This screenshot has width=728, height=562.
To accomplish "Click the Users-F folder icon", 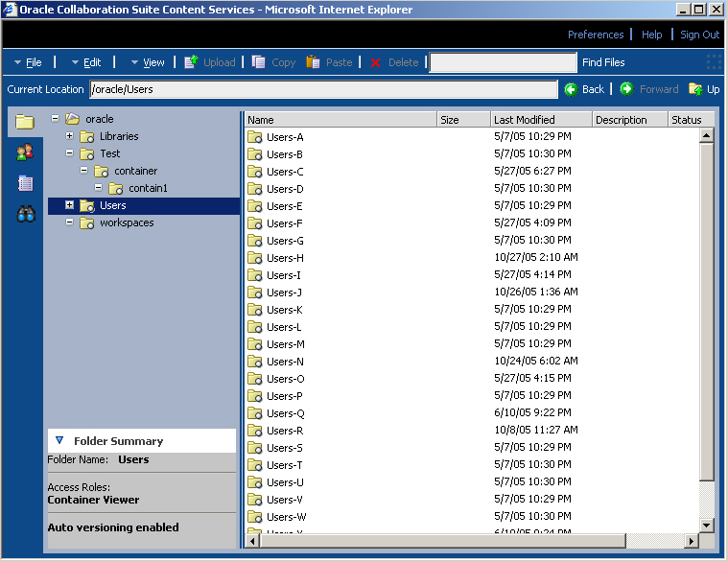I will click(255, 223).
